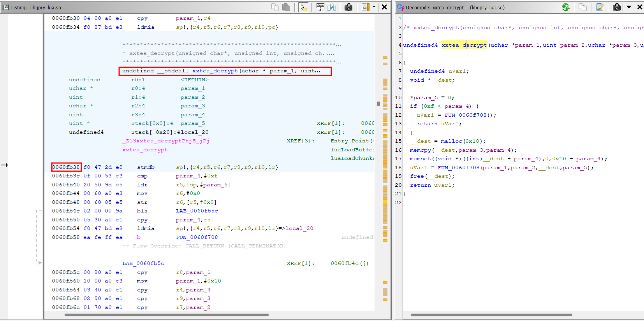Open the Diff View in the Listing toolbar

tap(332, 7)
